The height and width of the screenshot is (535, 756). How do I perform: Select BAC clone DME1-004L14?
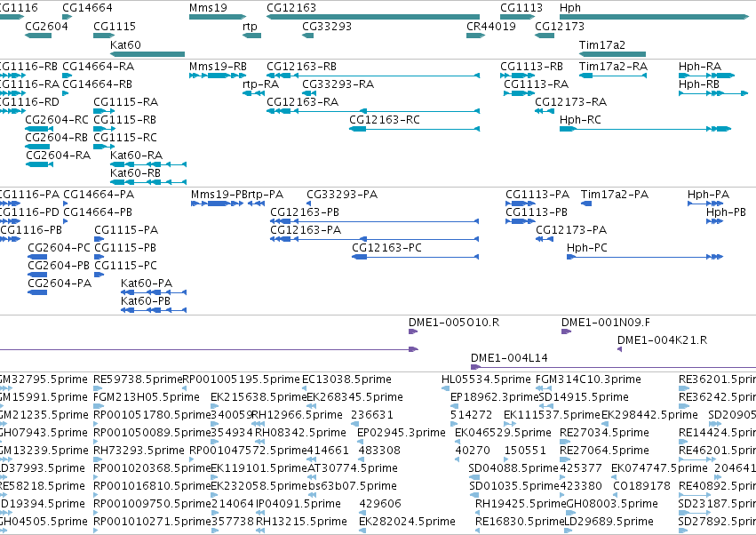(509, 358)
